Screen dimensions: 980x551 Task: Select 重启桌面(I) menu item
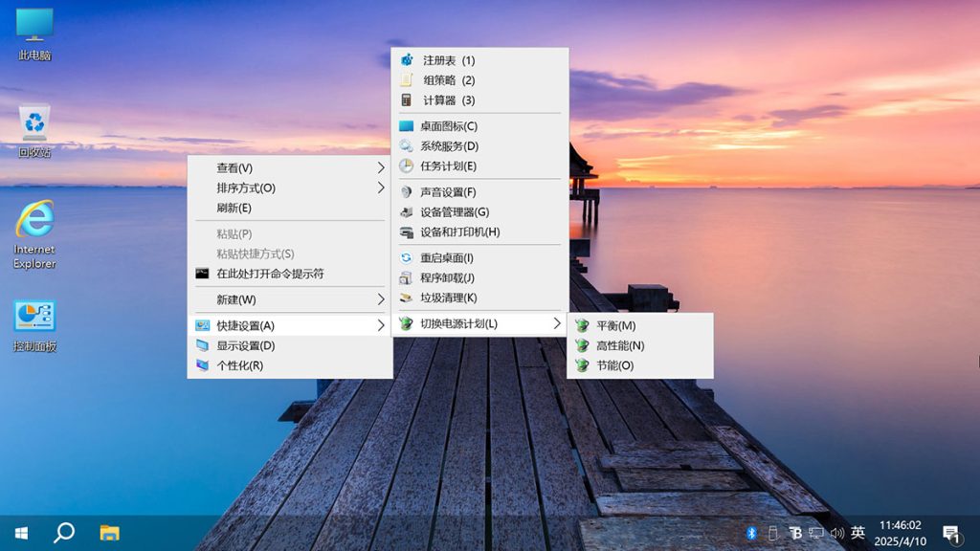click(480, 257)
